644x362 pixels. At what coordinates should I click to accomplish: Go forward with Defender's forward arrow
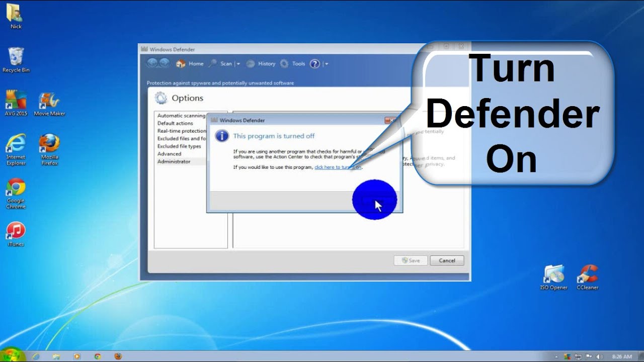tap(164, 63)
